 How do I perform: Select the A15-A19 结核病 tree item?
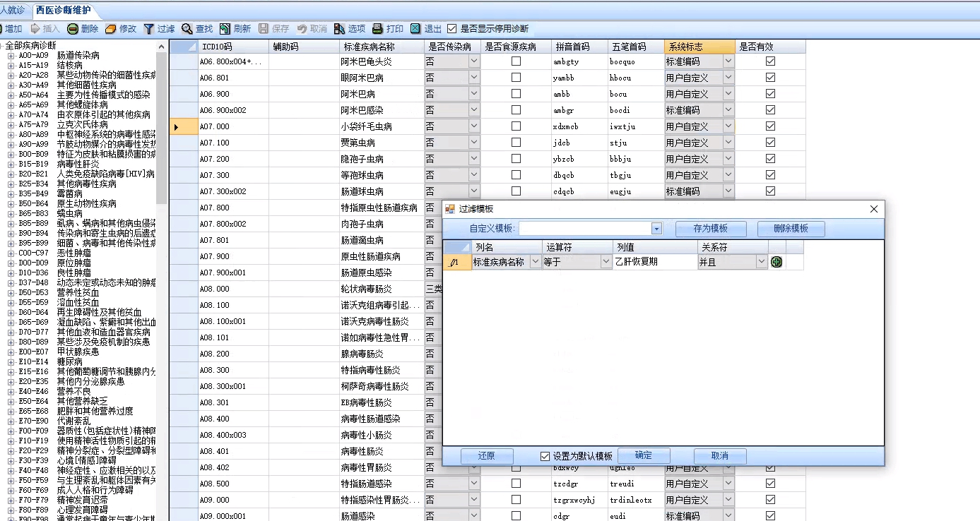click(50, 65)
